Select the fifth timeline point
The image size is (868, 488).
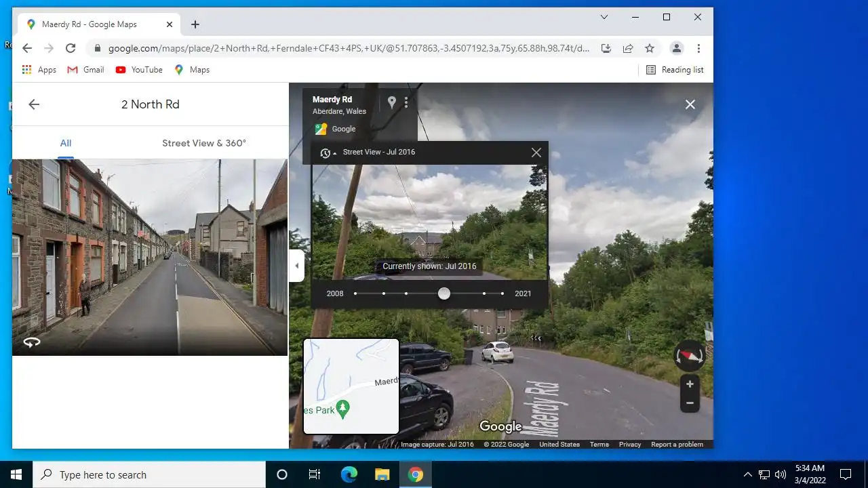pos(484,293)
